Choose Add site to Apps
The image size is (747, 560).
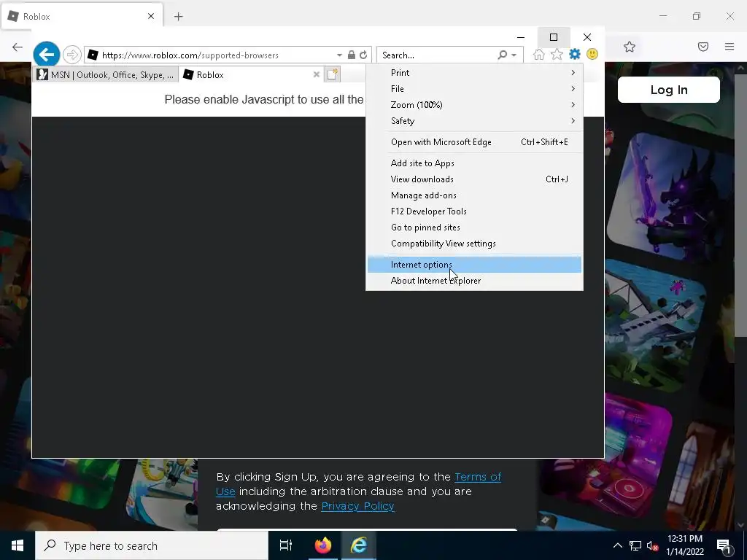474,163
